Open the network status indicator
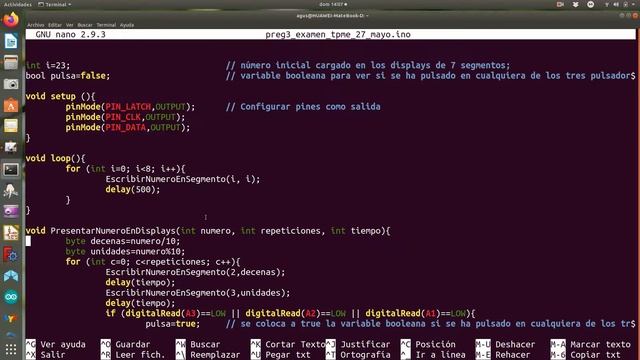 coord(607,4)
